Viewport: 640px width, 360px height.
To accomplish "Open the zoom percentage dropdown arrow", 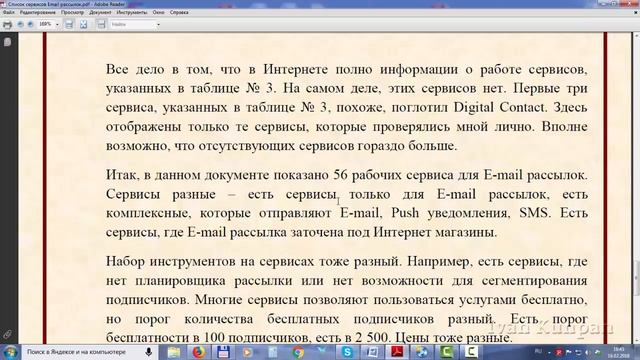I will (x=57, y=24).
